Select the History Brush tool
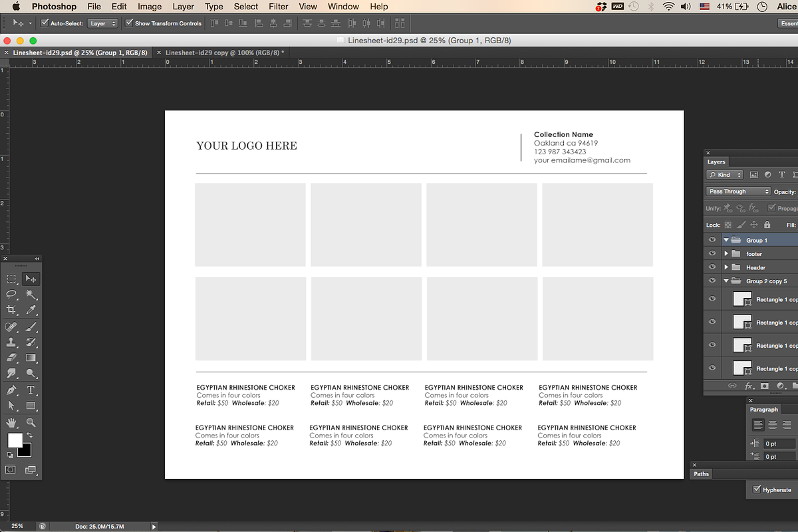This screenshot has width=798, height=532. 31,342
